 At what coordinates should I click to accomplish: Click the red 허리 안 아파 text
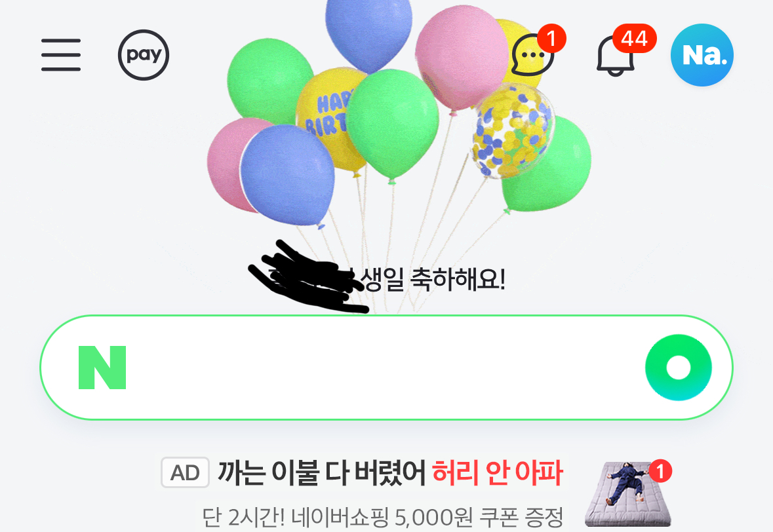point(498,472)
